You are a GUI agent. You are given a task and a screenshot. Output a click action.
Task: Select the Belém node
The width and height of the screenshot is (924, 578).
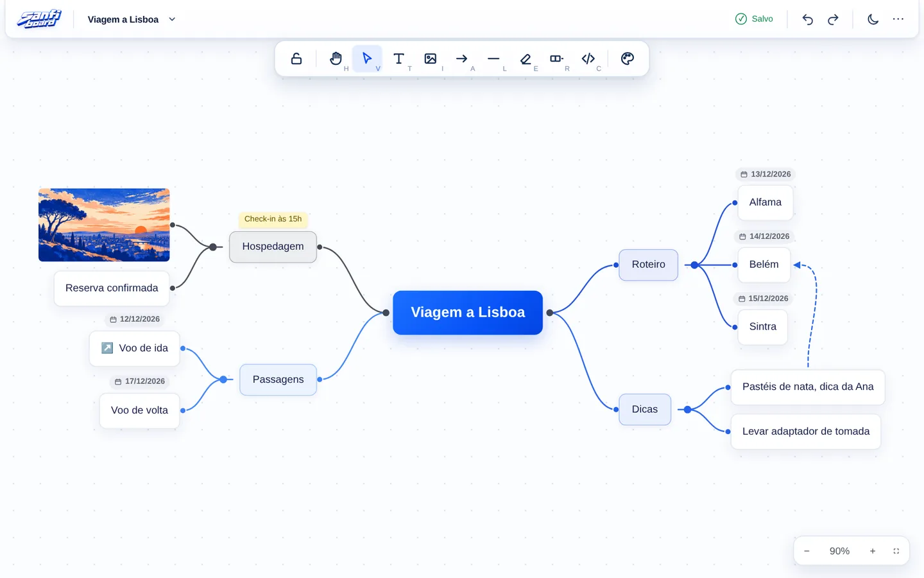[x=764, y=265]
